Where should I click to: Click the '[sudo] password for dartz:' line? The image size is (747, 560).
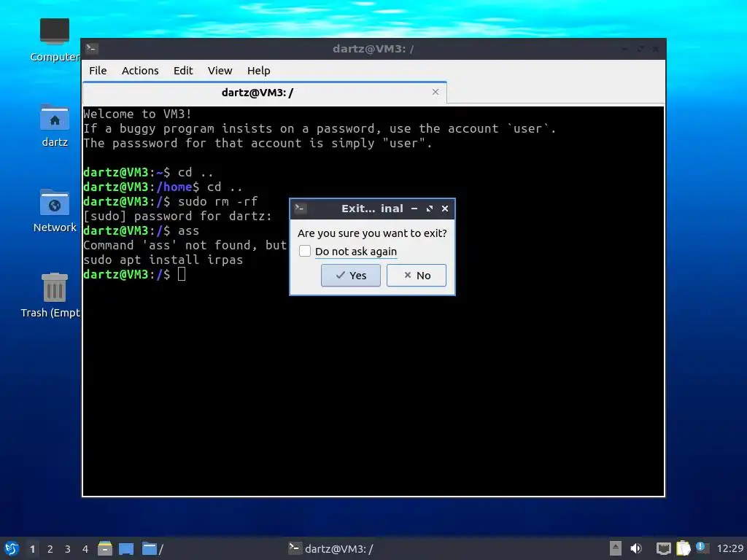(177, 216)
